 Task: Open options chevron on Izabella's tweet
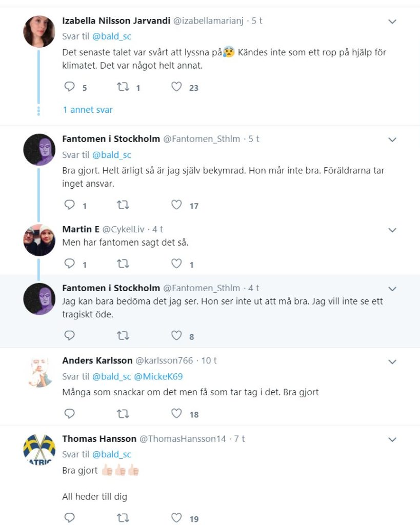[x=392, y=22]
